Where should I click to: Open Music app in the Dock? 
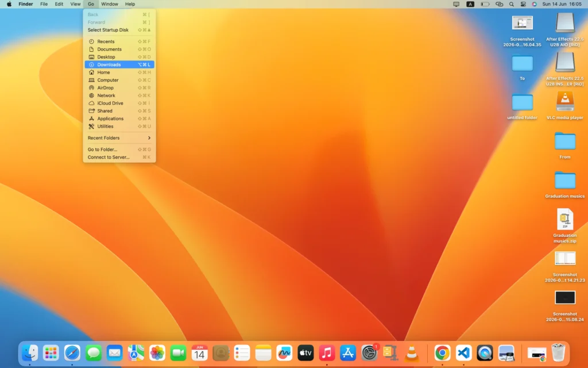pos(327,353)
